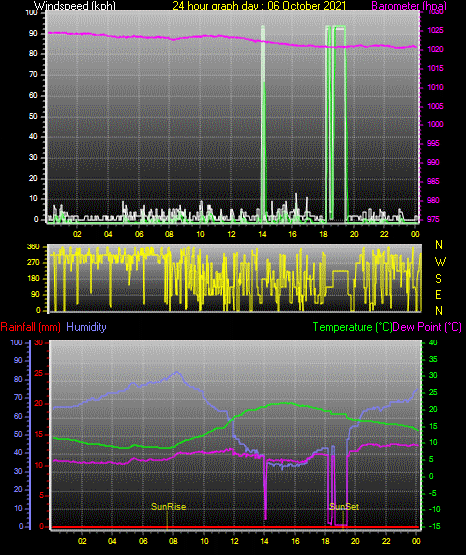
Task: Click the 100 humidity scale value
Action: pos(16,342)
